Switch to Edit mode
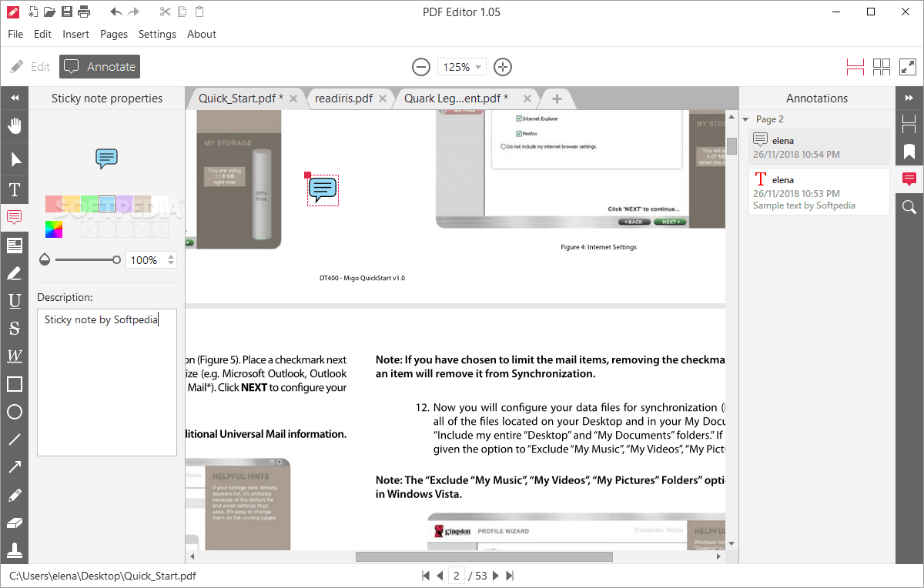The image size is (924, 588). coord(30,67)
